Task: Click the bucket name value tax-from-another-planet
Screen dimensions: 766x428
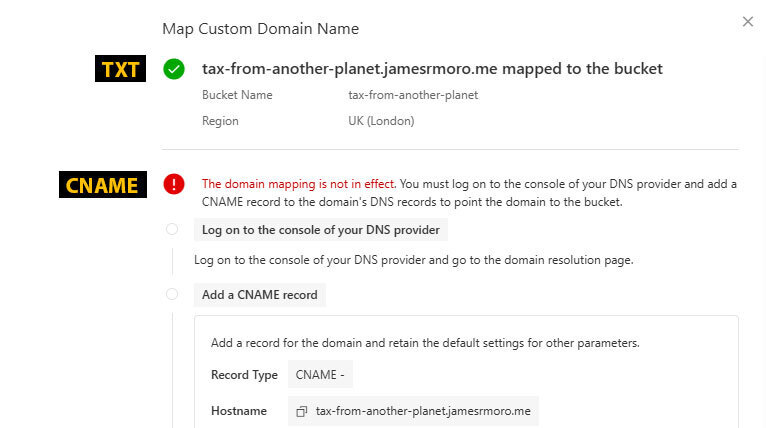Action: point(413,95)
